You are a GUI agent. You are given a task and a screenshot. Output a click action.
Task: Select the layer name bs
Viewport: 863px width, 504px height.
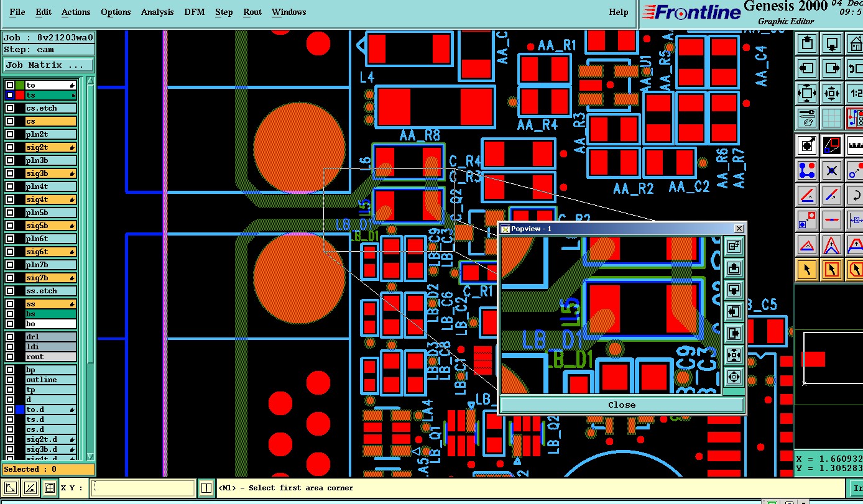click(x=51, y=314)
